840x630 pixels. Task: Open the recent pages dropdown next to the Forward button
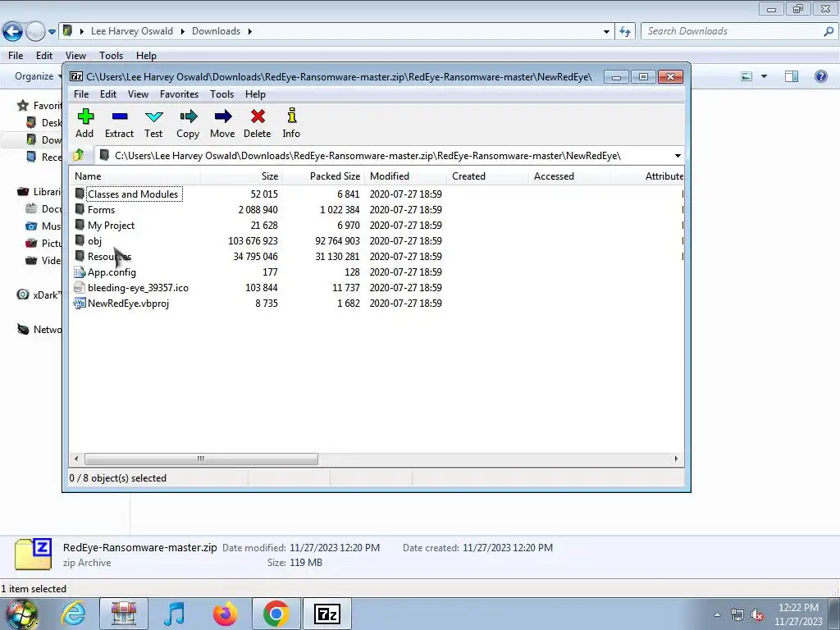click(x=52, y=32)
